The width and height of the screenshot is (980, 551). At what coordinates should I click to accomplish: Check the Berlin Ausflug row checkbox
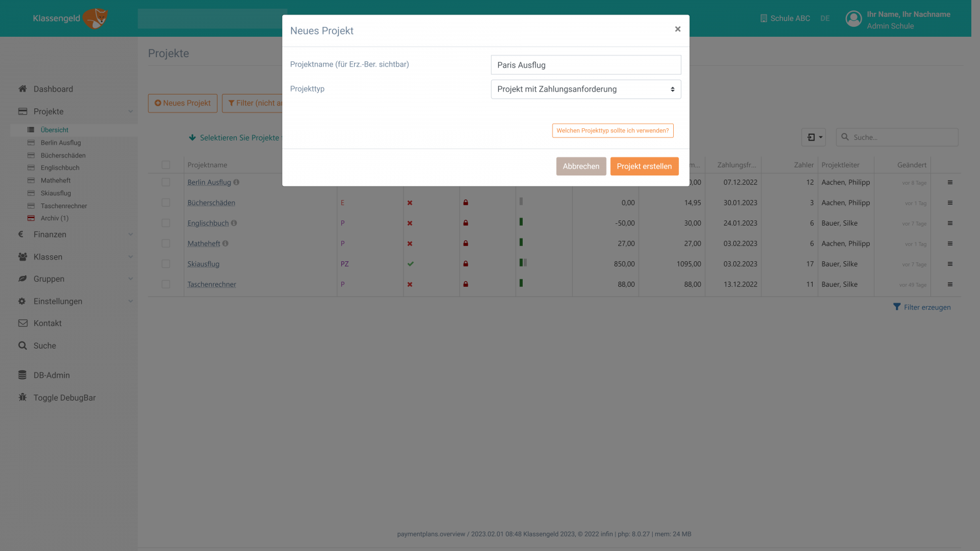tap(166, 183)
